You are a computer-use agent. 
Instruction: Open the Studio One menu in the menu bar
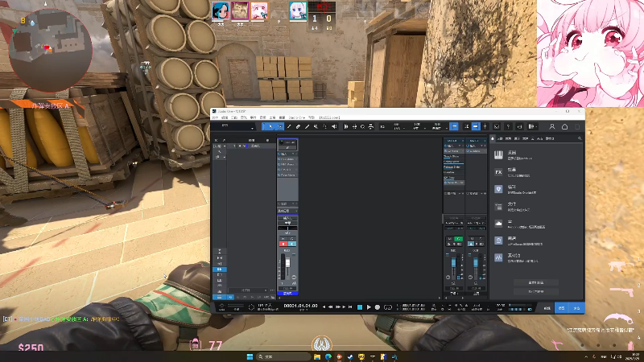pyautogui.click(x=296, y=117)
